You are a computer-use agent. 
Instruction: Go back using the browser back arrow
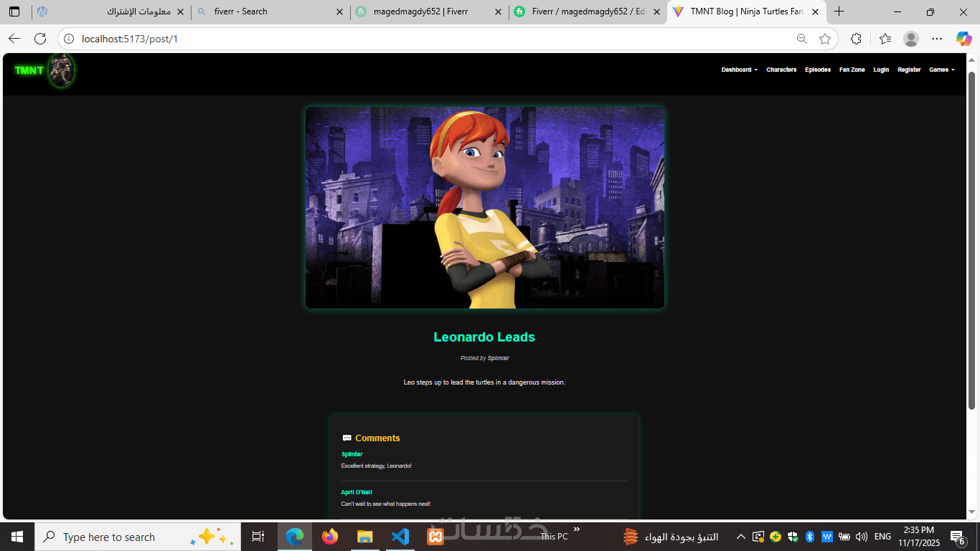[14, 39]
